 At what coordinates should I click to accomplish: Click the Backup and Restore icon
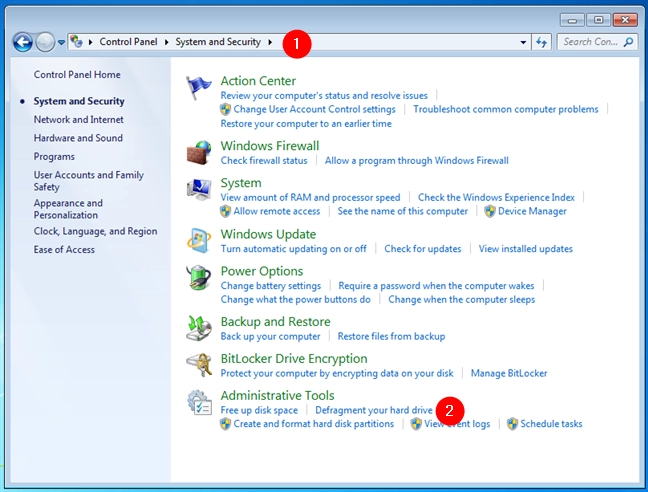point(199,328)
